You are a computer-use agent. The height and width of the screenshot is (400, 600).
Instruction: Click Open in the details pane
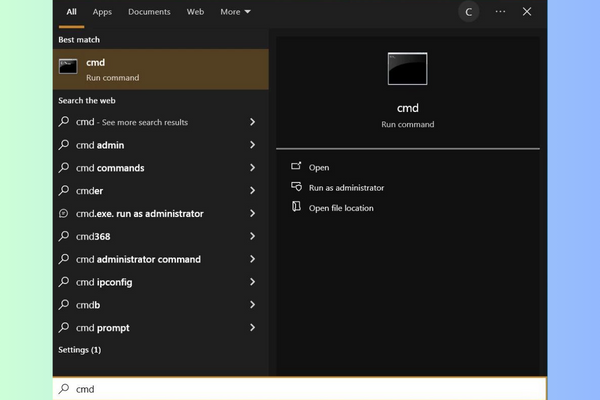pyautogui.click(x=319, y=168)
